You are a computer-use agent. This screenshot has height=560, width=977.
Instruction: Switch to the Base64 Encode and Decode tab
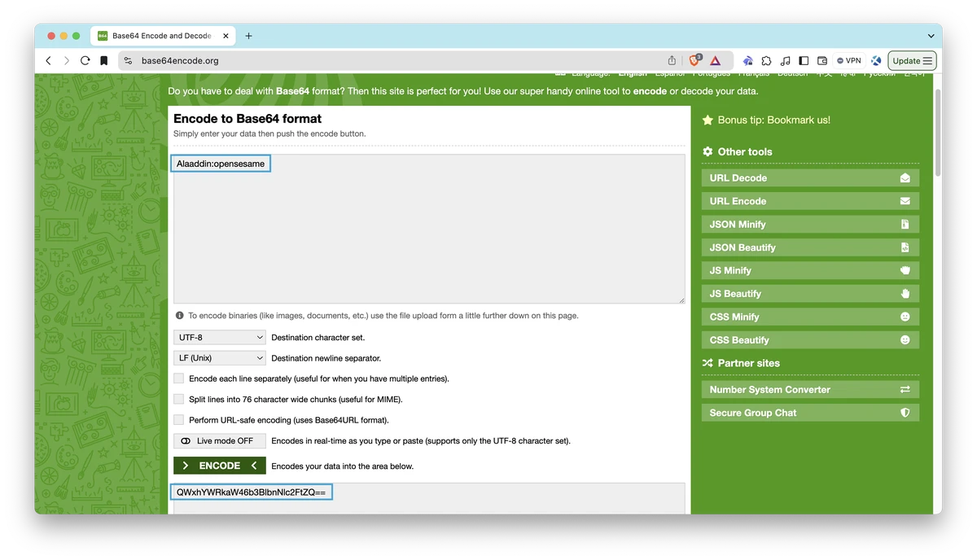coord(159,35)
